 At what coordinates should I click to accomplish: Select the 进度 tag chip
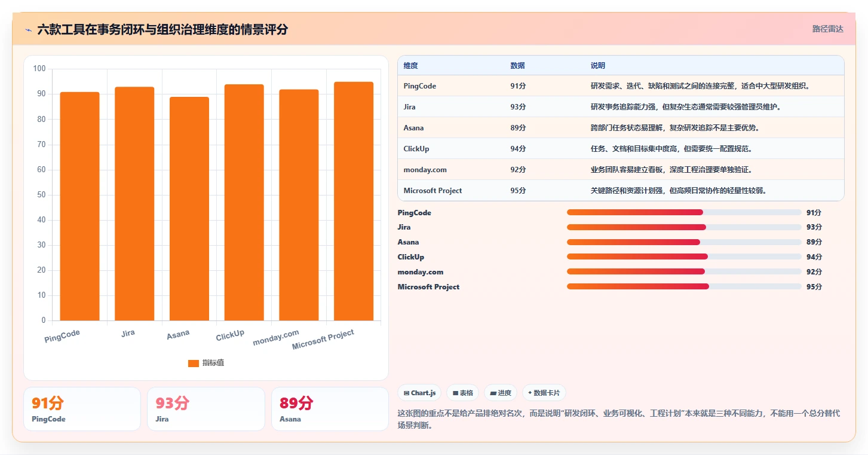pos(501,393)
